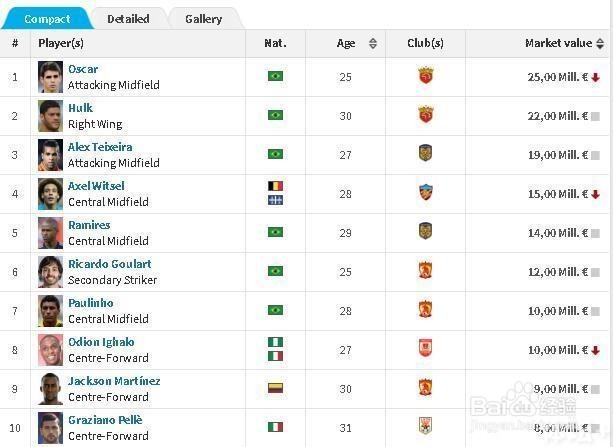This screenshot has height=447, width=613.
Task: Click Oscar's club crest icon
Action: [425, 76]
